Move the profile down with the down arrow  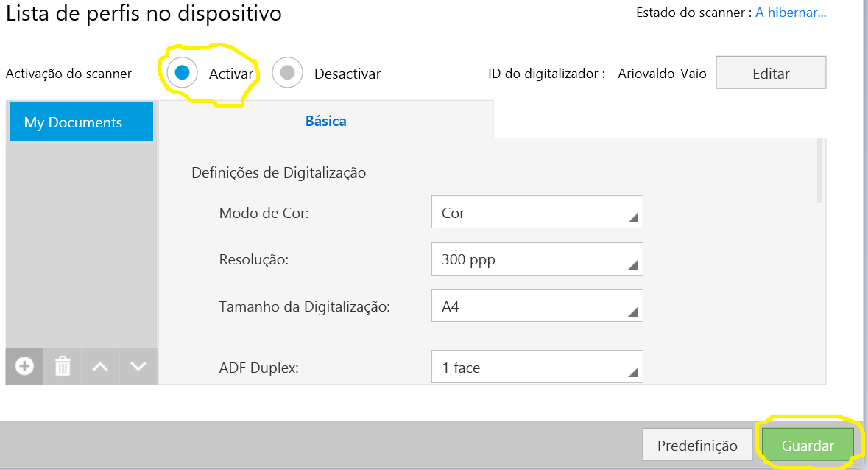click(x=138, y=366)
